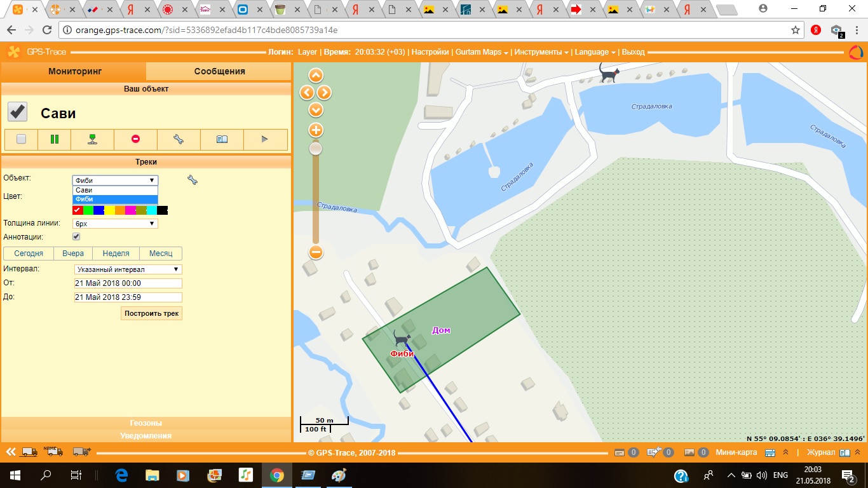The image size is (868, 488).
Task: Zoom out the map with minus button
Action: (x=316, y=252)
